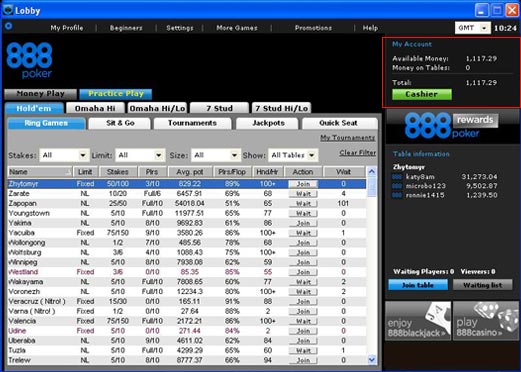Click the table list scroll up arrow

[372, 172]
